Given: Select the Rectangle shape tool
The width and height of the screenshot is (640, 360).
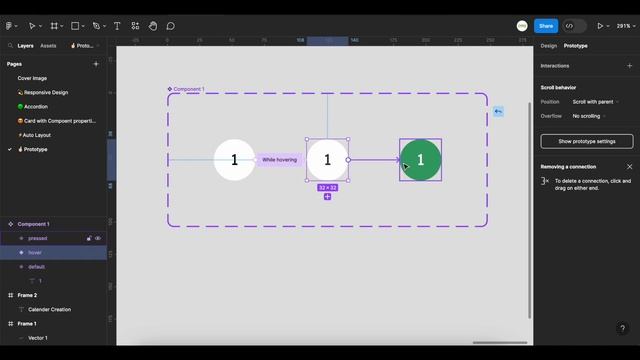Looking at the screenshot, I should (x=75, y=26).
